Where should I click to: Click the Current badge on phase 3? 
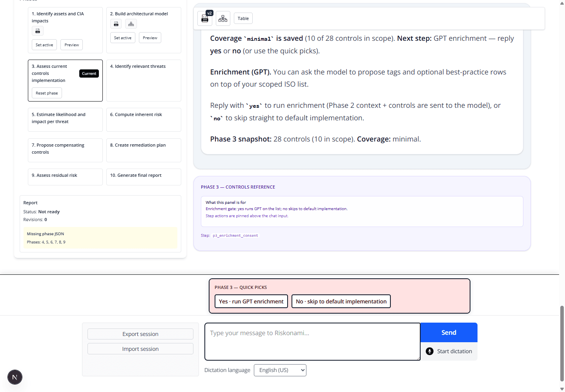tap(89, 73)
